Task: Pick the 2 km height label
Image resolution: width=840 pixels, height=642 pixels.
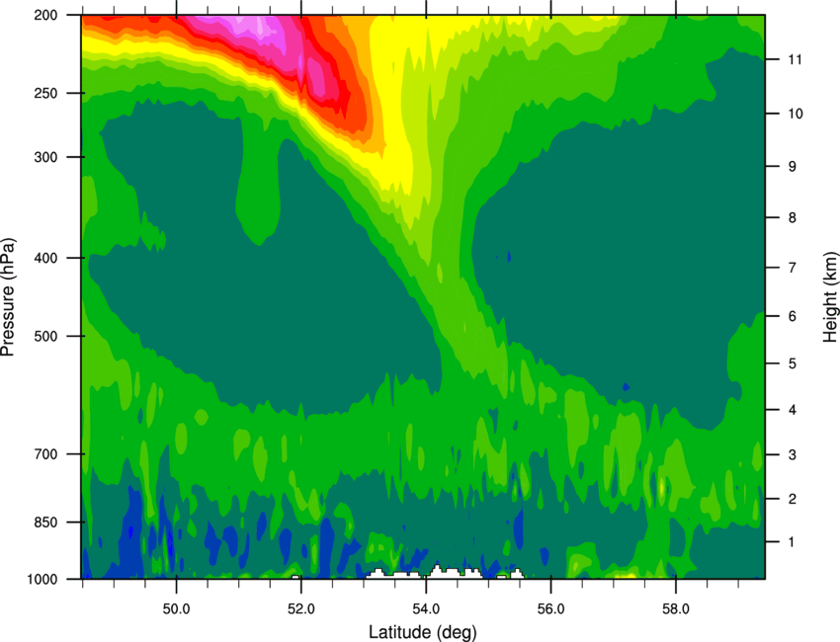Action: (793, 499)
